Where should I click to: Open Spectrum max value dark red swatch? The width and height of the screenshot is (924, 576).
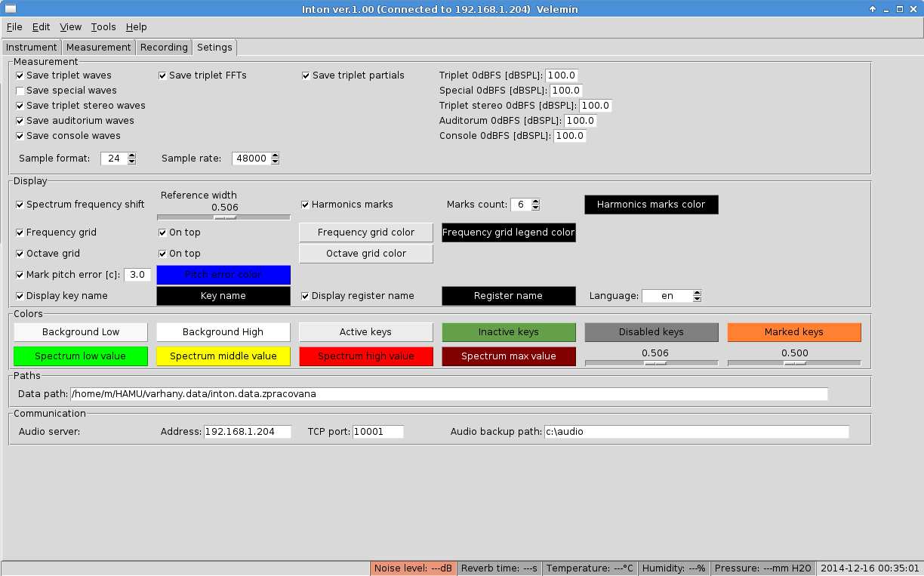(509, 356)
